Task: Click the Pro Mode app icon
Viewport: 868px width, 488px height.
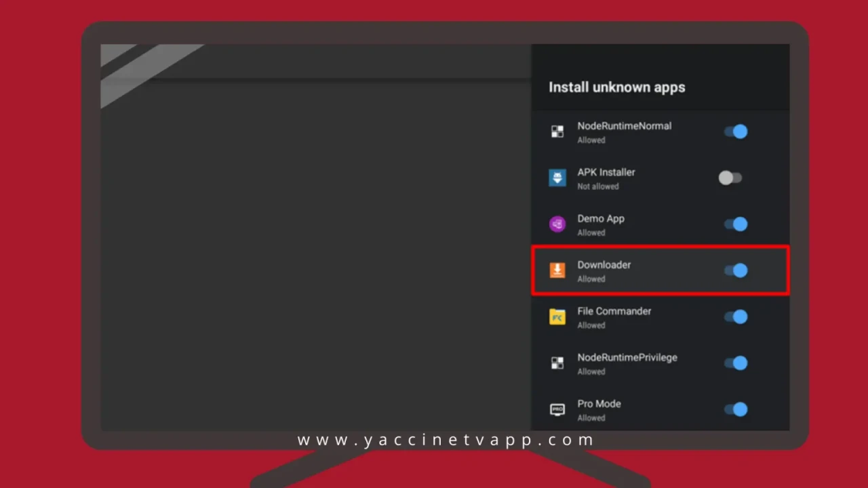Action: click(x=557, y=409)
